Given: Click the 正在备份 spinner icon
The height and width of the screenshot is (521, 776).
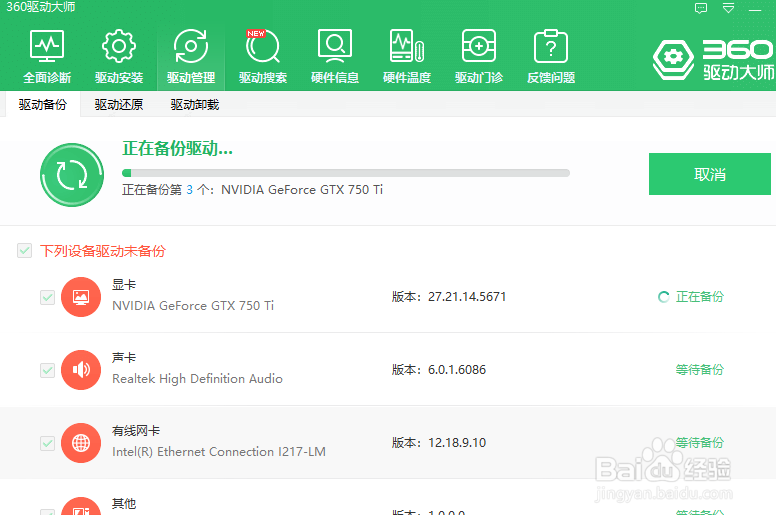Looking at the screenshot, I should pyautogui.click(x=663, y=297).
